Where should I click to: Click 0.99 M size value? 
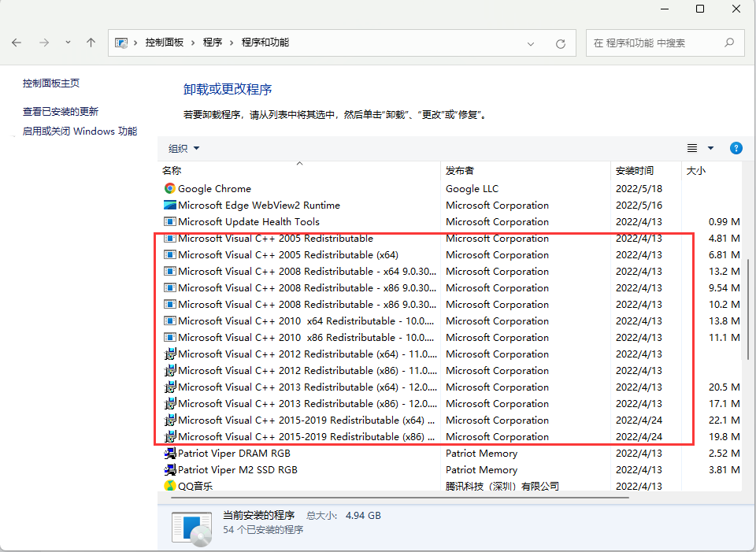(x=724, y=222)
